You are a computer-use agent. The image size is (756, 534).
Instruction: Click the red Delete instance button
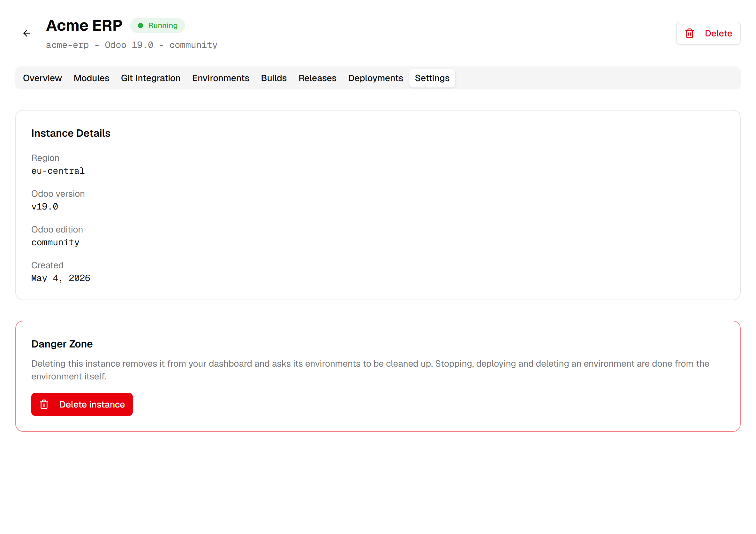pos(82,405)
